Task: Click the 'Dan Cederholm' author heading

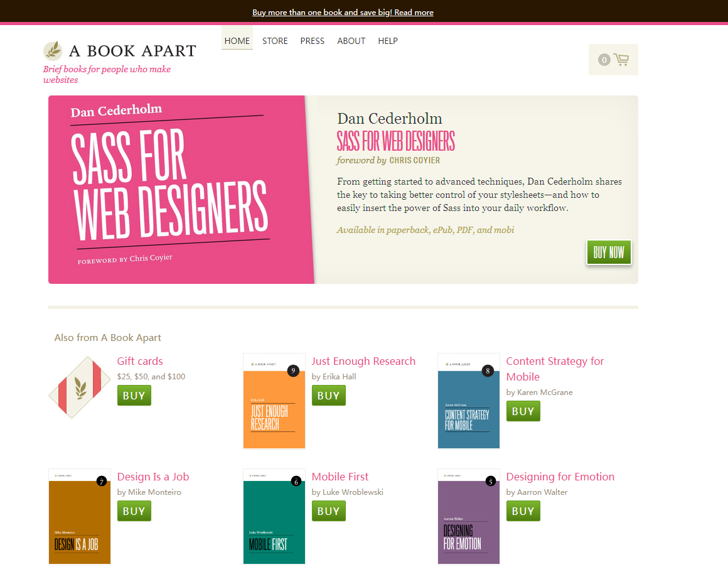Action: coord(390,119)
